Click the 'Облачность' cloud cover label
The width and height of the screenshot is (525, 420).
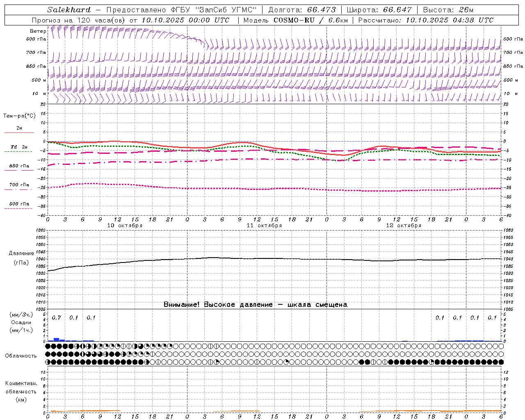(x=21, y=356)
